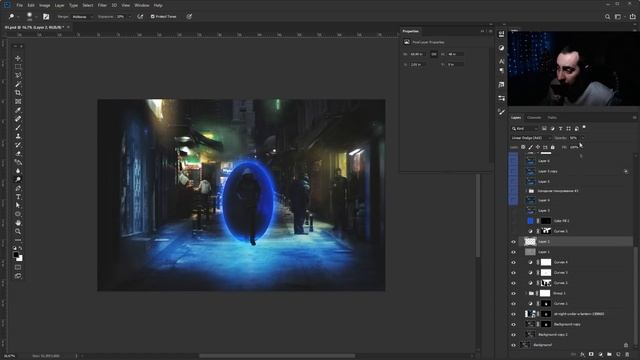Click new adjustment layer icon
This screenshot has height=360, width=640.
pos(600,354)
